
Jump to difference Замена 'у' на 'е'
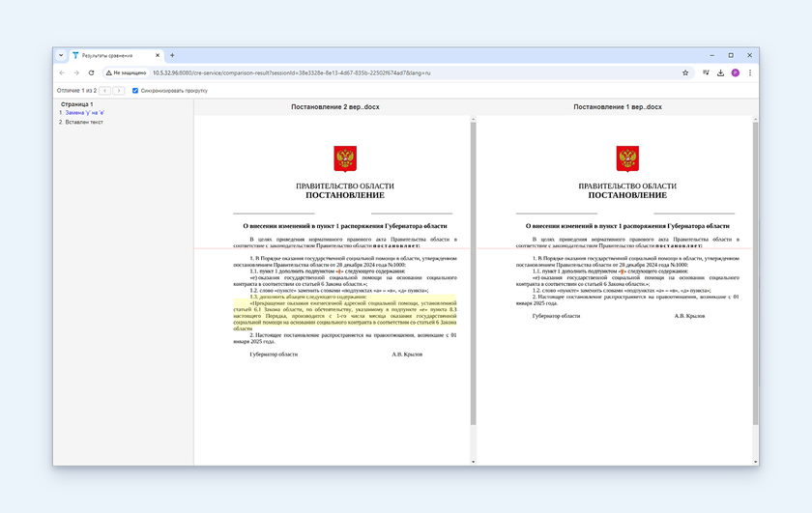coord(83,113)
